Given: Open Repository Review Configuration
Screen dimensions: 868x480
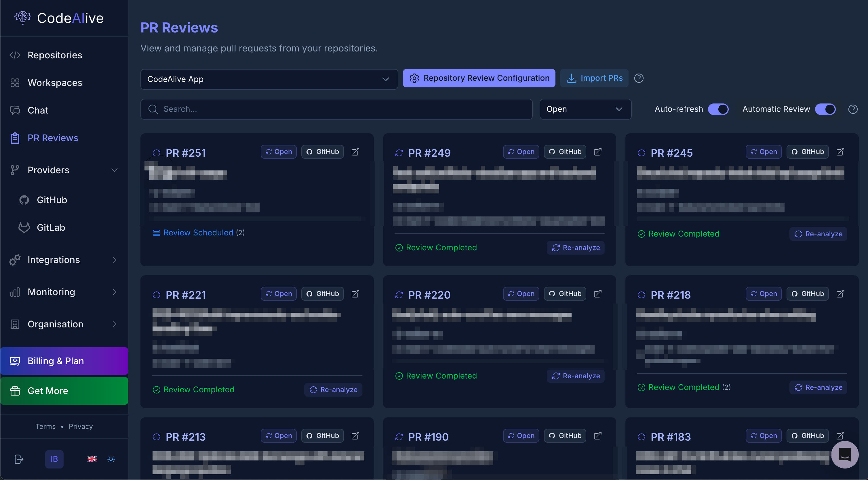Looking at the screenshot, I should point(479,78).
